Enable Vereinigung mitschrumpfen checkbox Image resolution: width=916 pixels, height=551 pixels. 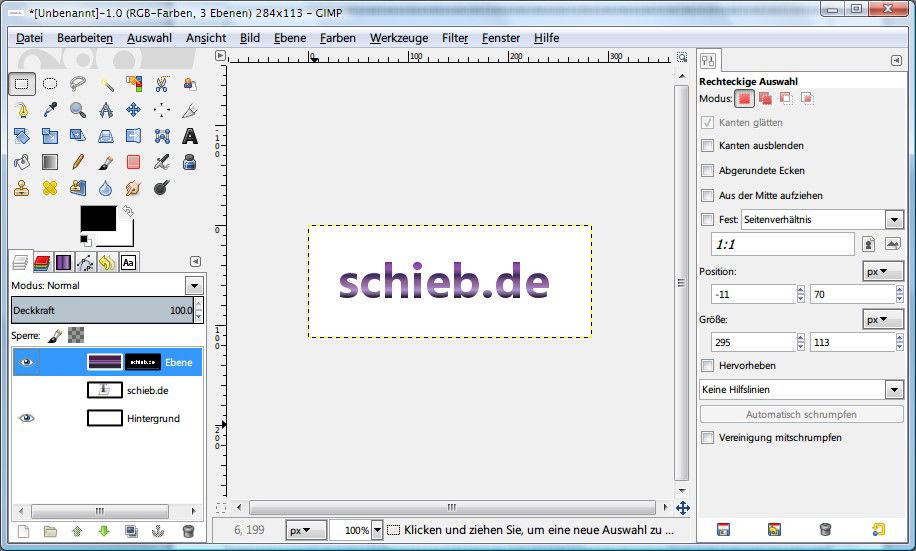(x=707, y=438)
